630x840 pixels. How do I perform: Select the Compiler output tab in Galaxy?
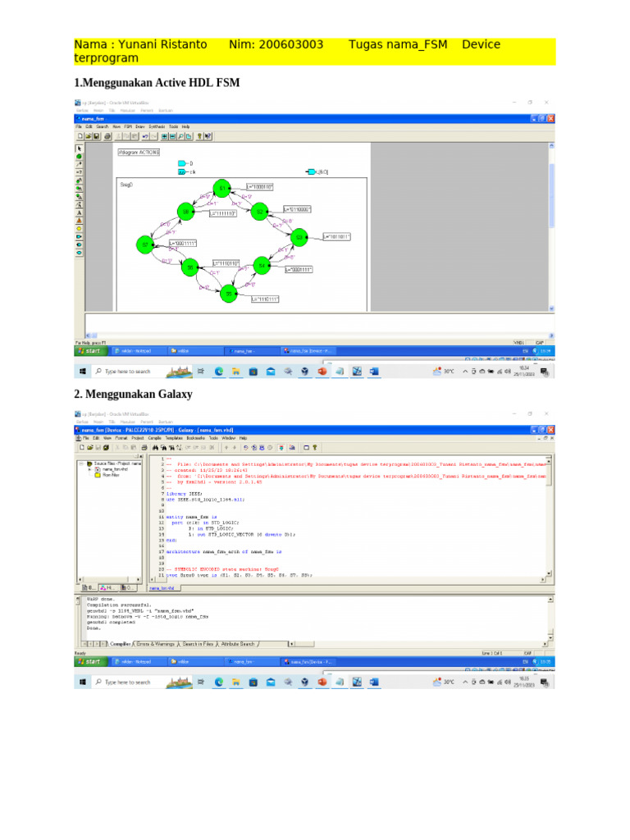[x=120, y=644]
